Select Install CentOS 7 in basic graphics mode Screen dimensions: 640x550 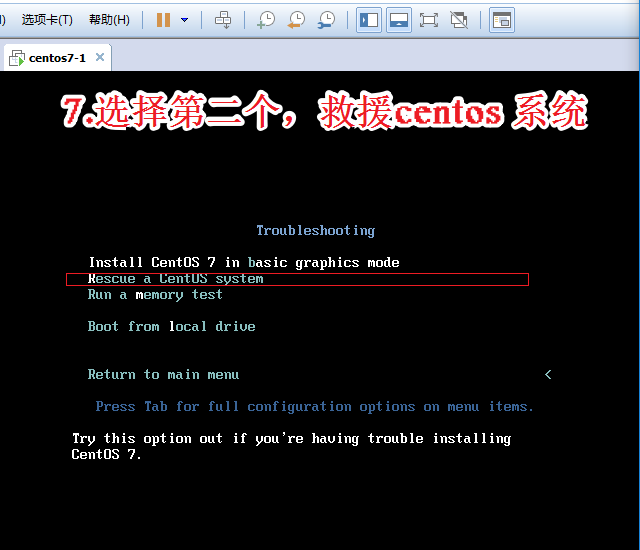click(x=244, y=262)
